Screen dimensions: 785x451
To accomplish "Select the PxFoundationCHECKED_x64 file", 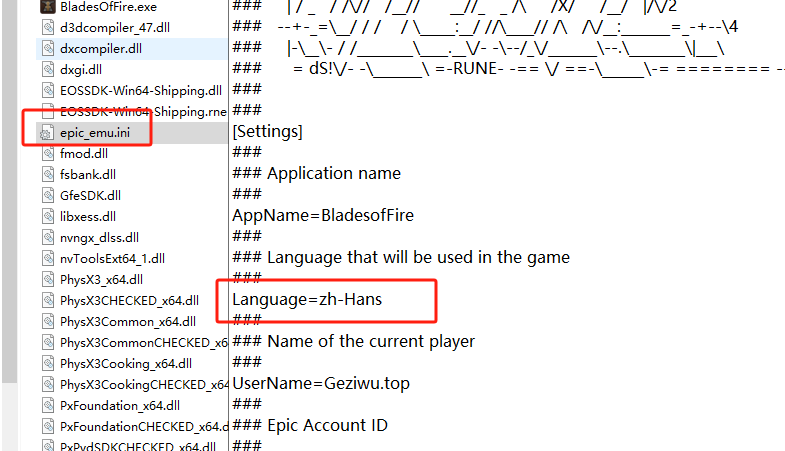I will click(143, 427).
